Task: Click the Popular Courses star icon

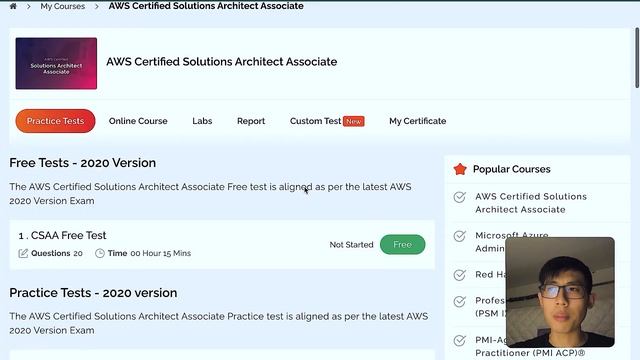Action: [x=460, y=169]
